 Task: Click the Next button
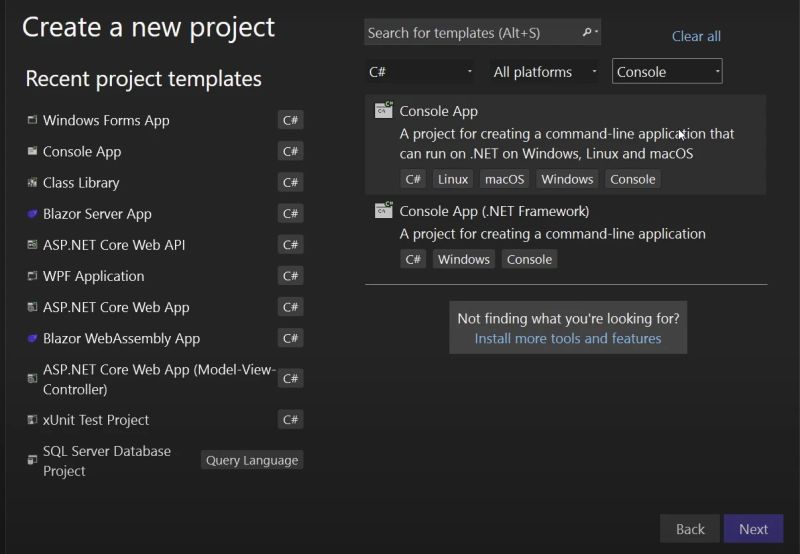click(x=753, y=529)
